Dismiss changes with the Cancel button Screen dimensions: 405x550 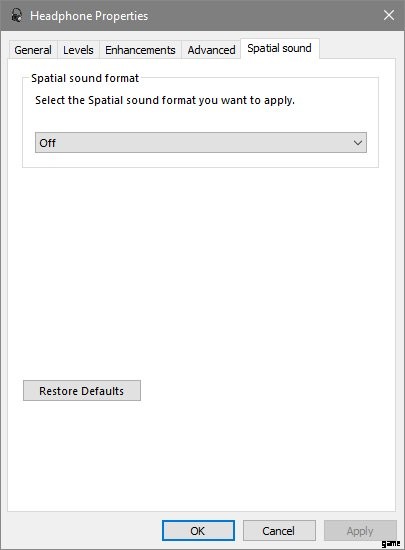tap(279, 530)
